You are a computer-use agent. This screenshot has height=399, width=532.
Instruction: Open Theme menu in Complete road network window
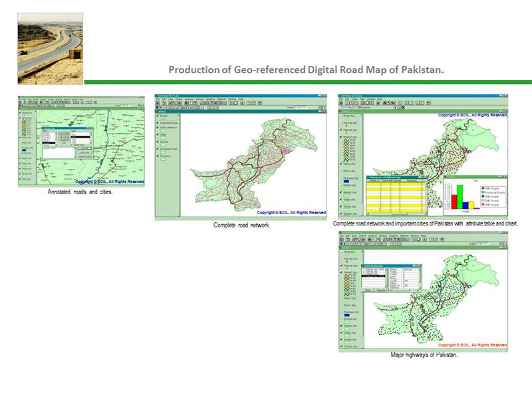[179, 99]
